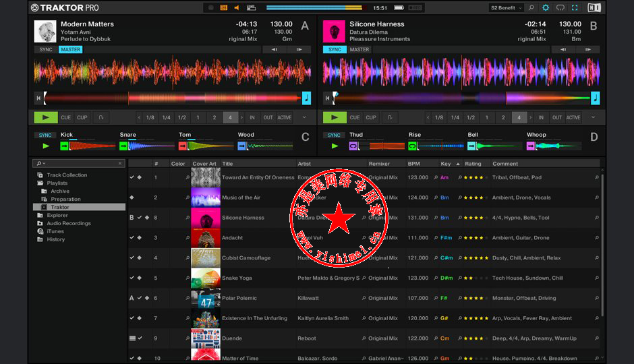Open Track Collection in browser tree
Viewport: 634px width, 364px height.
pos(67,175)
